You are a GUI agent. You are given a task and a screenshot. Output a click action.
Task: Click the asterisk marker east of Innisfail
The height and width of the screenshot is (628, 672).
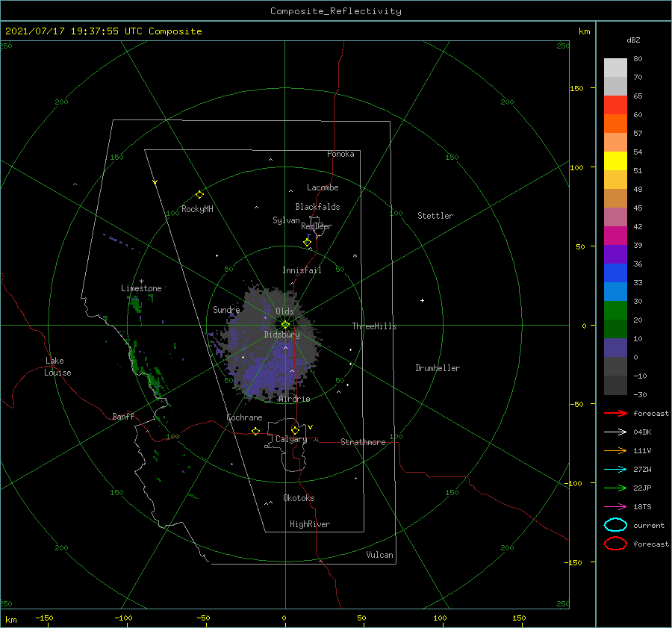[355, 256]
